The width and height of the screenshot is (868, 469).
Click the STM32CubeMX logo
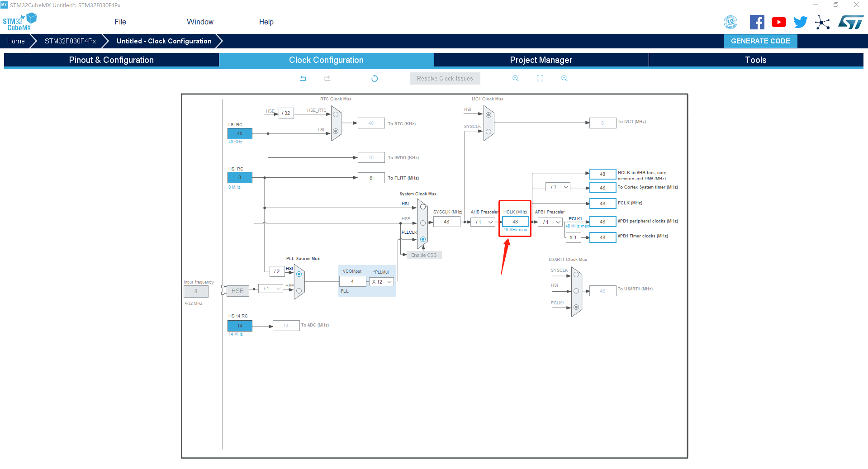tap(19, 22)
